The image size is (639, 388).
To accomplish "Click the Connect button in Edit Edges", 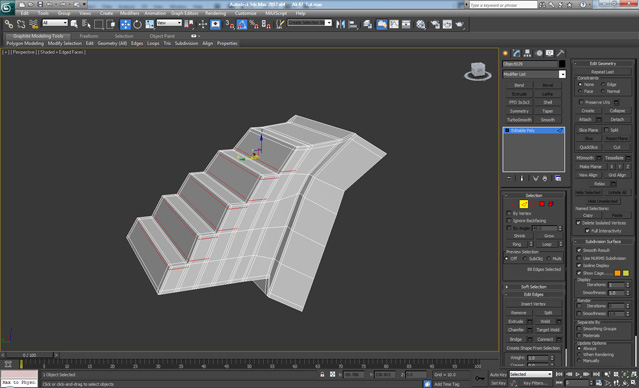I will (545, 339).
